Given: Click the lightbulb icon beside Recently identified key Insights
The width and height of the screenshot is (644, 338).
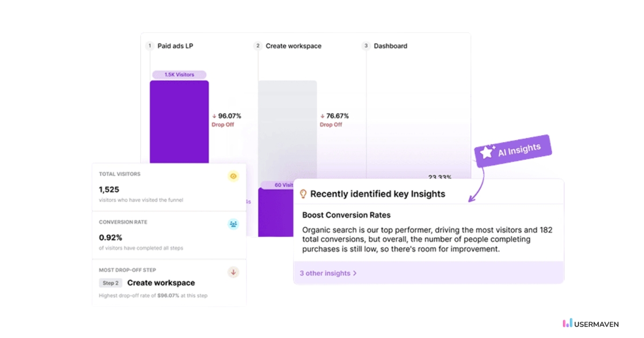Looking at the screenshot, I should pos(304,194).
